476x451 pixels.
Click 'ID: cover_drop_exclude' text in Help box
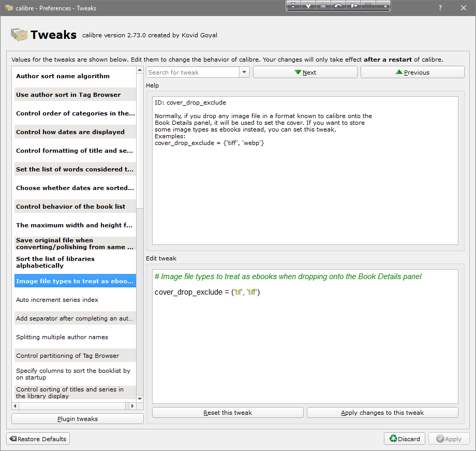(190, 103)
